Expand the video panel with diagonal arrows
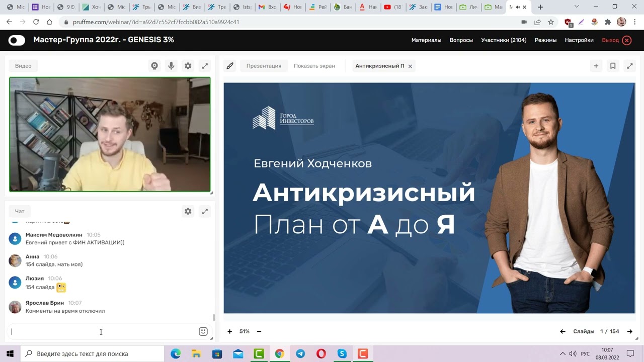644x362 pixels. click(x=205, y=65)
